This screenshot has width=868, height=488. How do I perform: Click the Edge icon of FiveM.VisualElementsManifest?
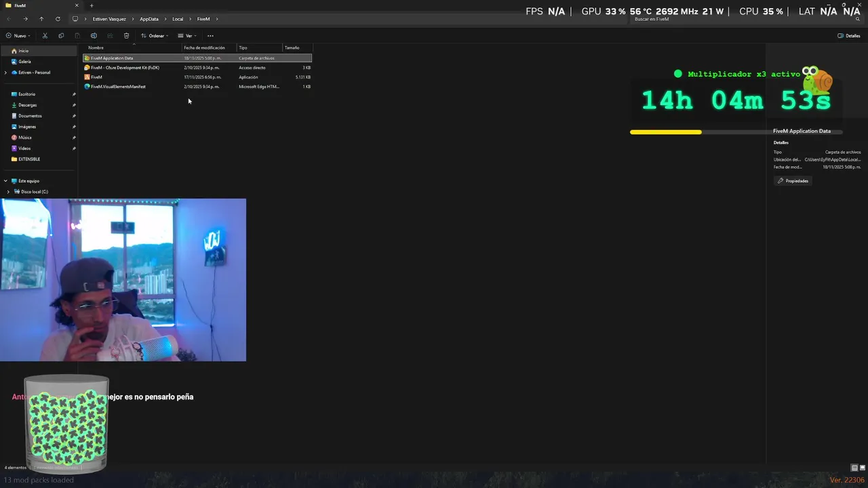87,87
